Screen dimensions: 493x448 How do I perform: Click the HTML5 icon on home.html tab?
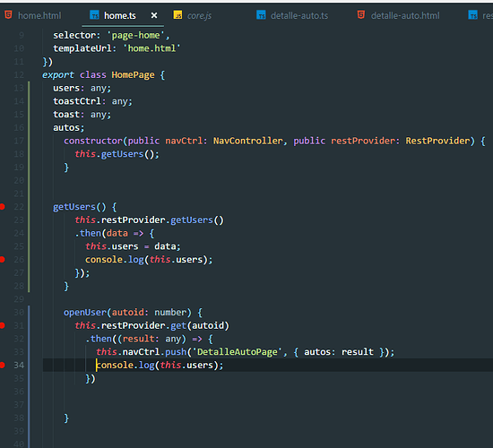[x=8, y=14]
